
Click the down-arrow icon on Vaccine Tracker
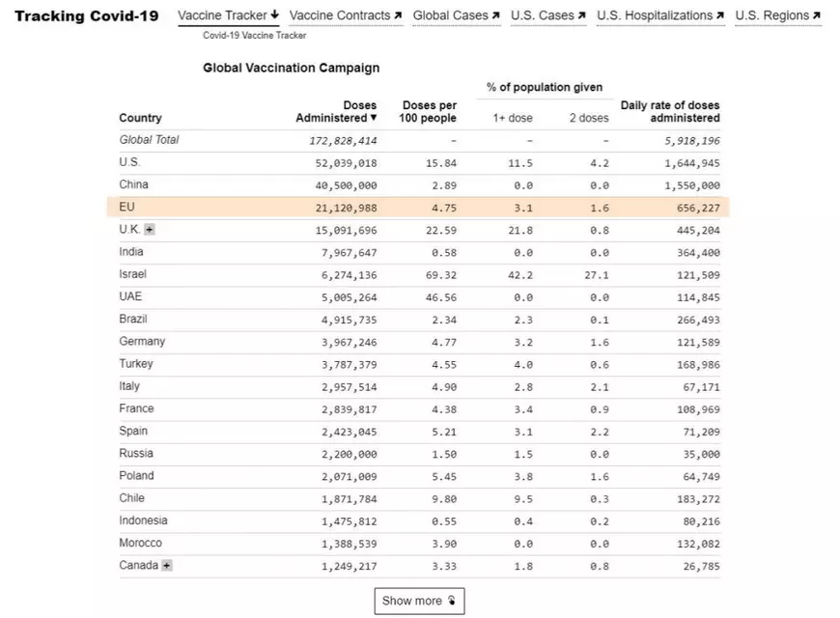[x=275, y=14]
